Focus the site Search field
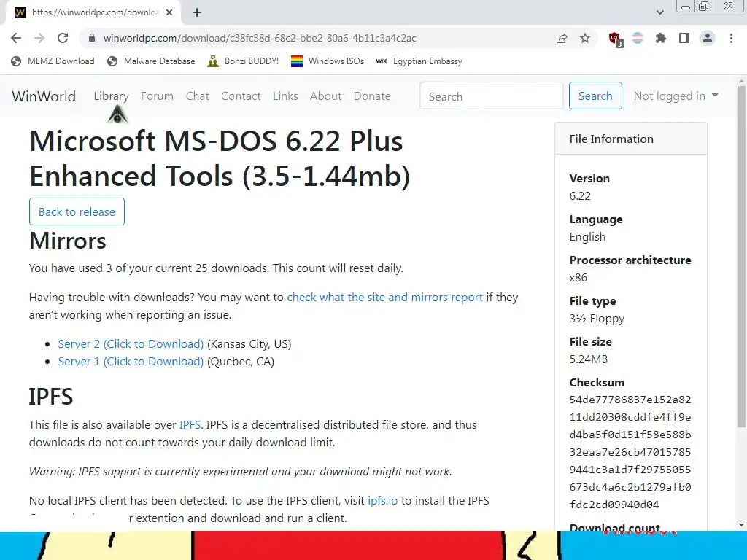Screen dimensions: 747x560 click(491, 96)
